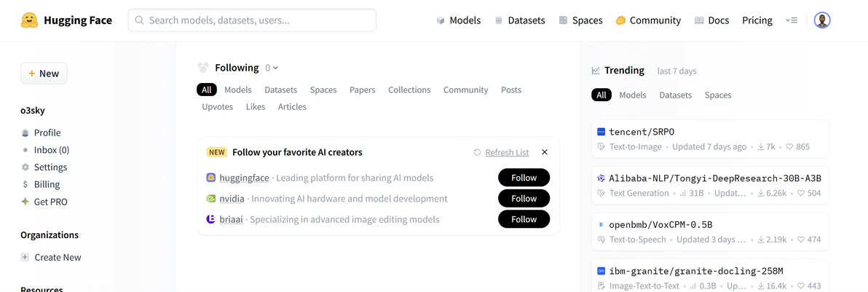Select Datasets filter in Trending panel
Viewport: 868px width, 292px height.
click(675, 95)
